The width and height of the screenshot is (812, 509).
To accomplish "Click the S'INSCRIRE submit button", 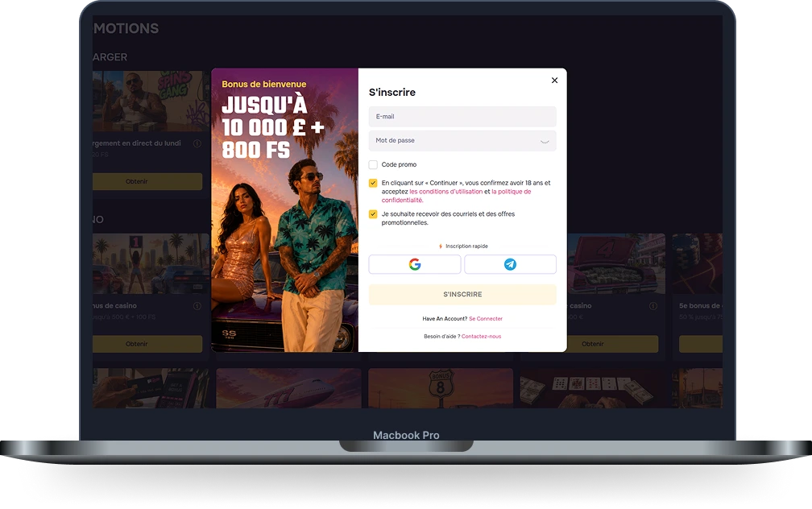I will [x=462, y=294].
